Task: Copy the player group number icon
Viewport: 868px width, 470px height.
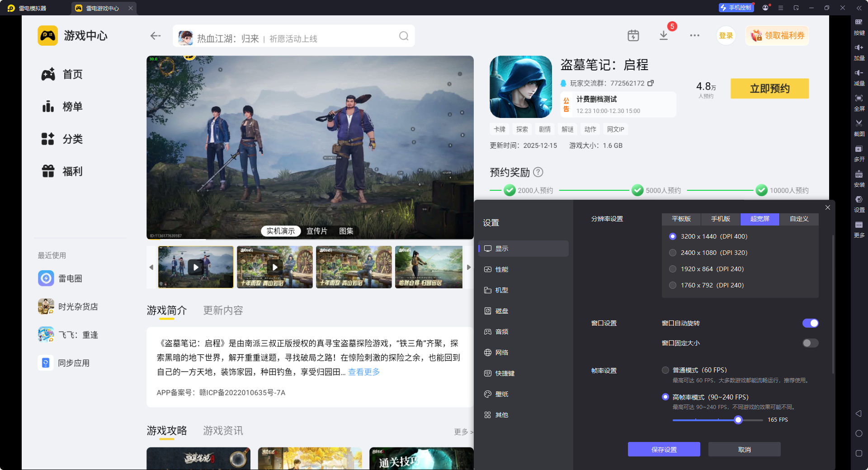Action: (651, 83)
